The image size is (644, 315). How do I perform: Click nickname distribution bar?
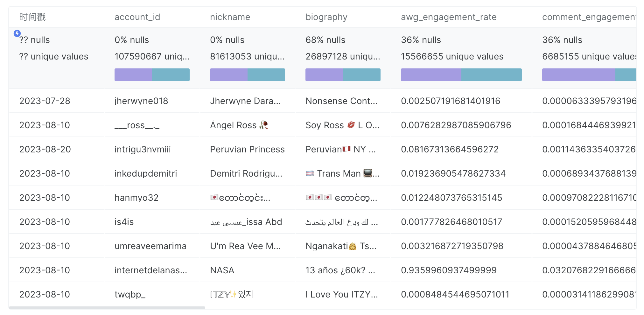tap(248, 75)
